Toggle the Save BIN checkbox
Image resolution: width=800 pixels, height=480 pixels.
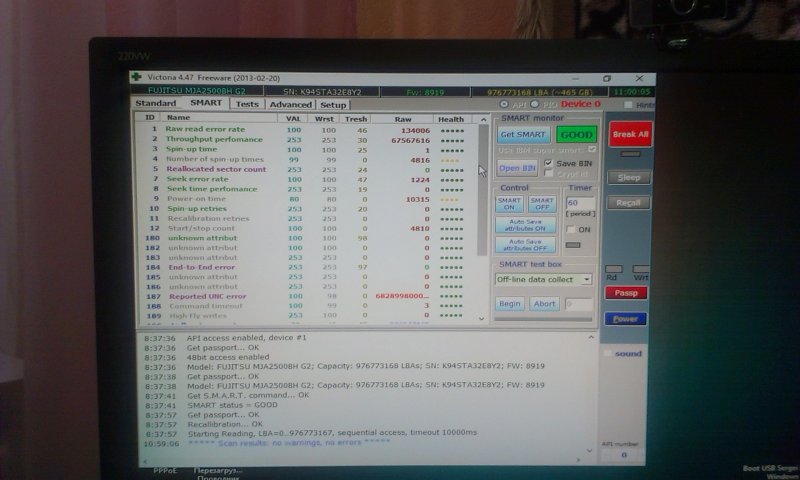point(548,163)
